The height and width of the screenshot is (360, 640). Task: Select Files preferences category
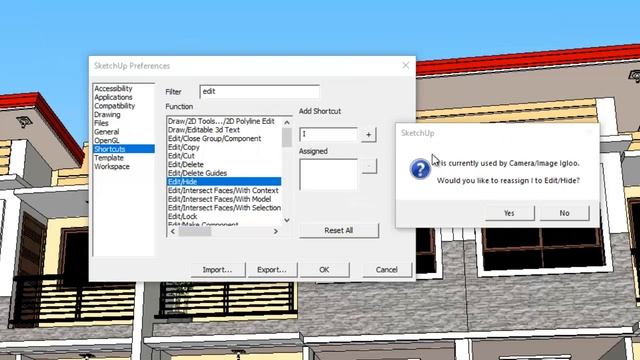[102, 123]
